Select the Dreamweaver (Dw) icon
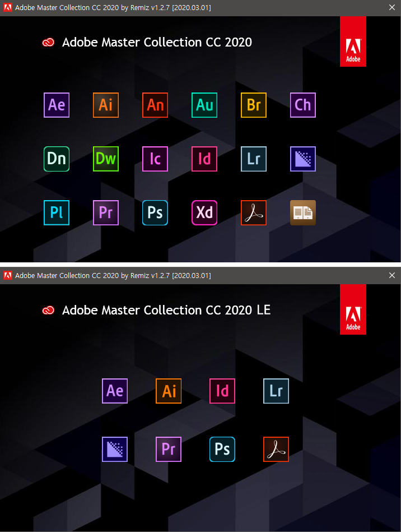Screen dimensions: 401x532 (106, 159)
